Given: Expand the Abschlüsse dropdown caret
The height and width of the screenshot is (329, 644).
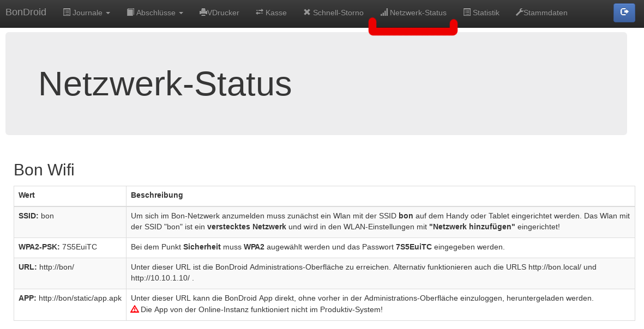Looking at the screenshot, I should point(181,13).
